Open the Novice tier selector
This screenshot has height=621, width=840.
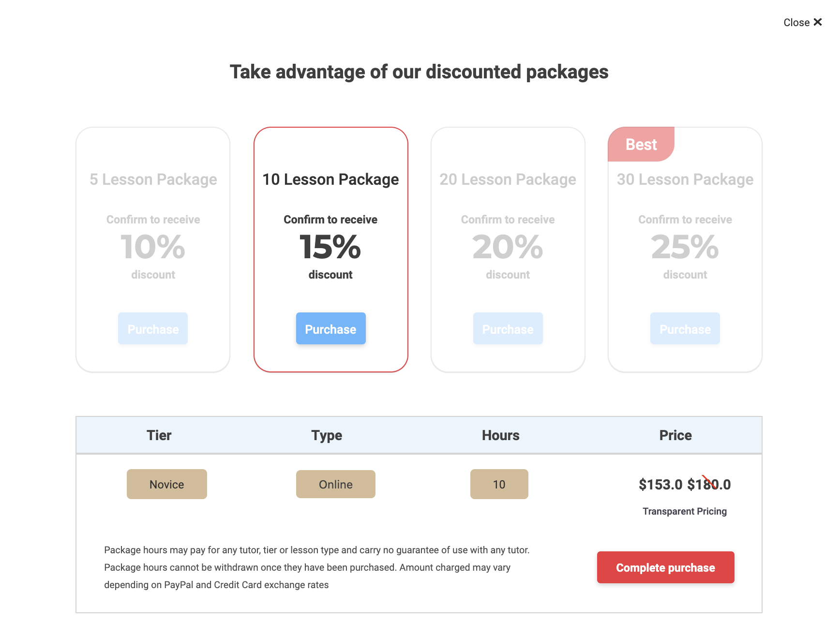(x=166, y=484)
